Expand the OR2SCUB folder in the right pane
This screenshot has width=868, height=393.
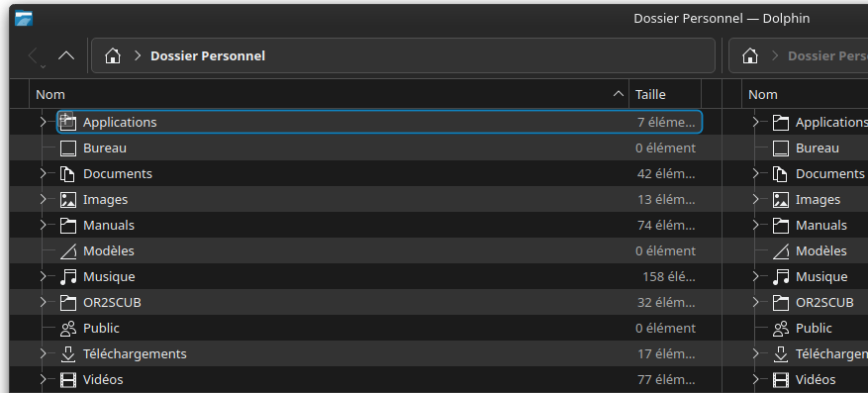[755, 302]
